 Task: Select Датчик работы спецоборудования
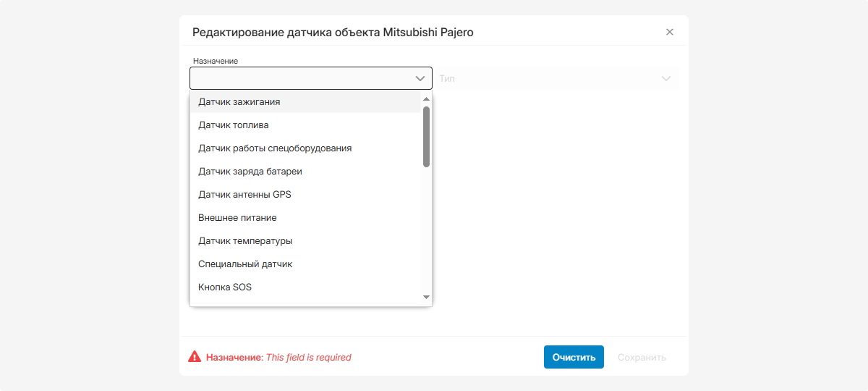tap(275, 148)
